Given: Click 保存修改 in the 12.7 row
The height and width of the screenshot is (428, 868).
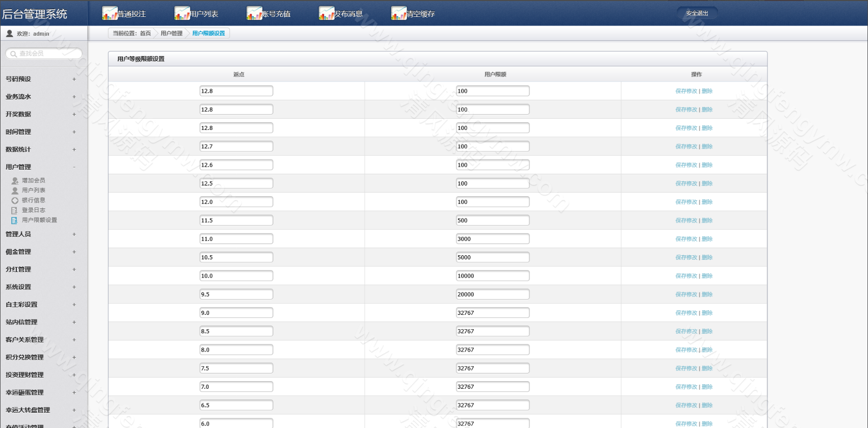Looking at the screenshot, I should 686,146.
